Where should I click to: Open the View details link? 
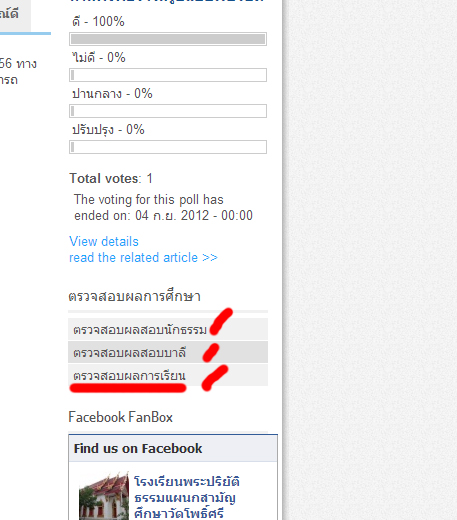(x=104, y=241)
